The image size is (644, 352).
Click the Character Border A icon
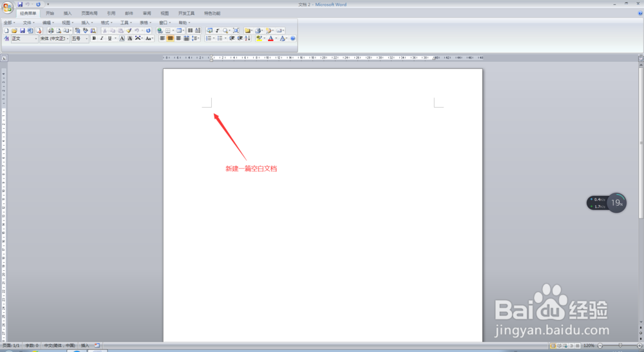[x=122, y=38]
